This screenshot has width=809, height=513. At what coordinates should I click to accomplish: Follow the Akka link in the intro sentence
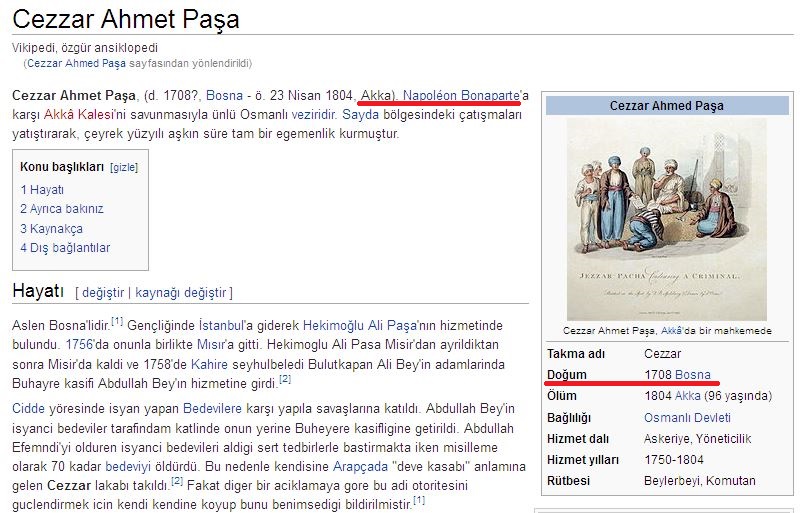click(376, 95)
